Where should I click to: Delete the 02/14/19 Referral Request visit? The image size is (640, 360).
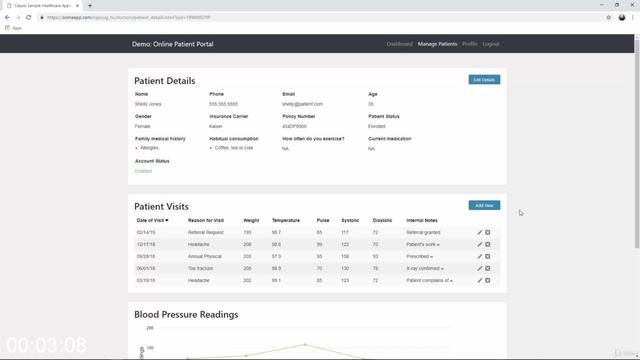click(487, 232)
